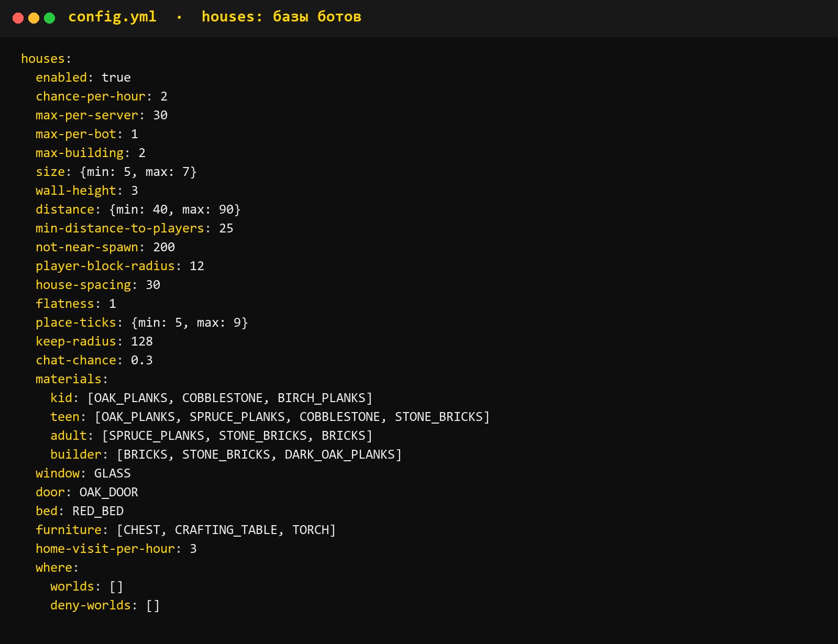Screen dimensions: 838x644
Task: Click the enabled true value
Action: point(116,77)
